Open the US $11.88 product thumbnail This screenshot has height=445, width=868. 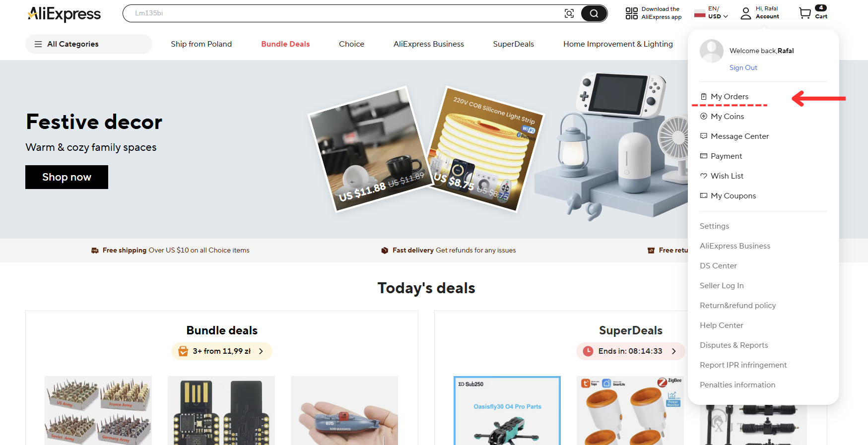370,149
